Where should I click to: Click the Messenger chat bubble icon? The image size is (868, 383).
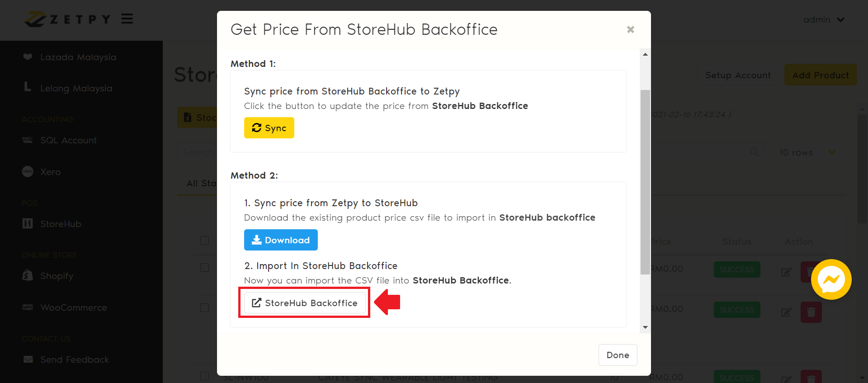coord(831,279)
